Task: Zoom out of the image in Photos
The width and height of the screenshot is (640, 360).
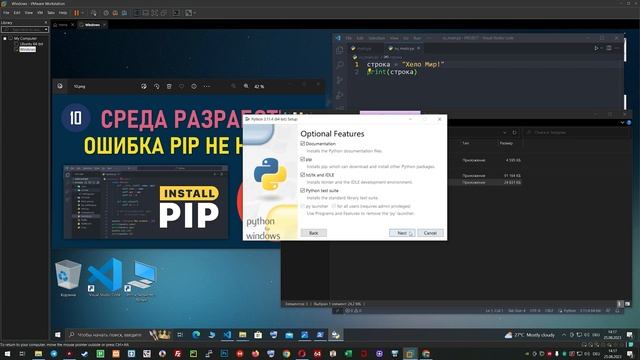Action: coord(233,87)
